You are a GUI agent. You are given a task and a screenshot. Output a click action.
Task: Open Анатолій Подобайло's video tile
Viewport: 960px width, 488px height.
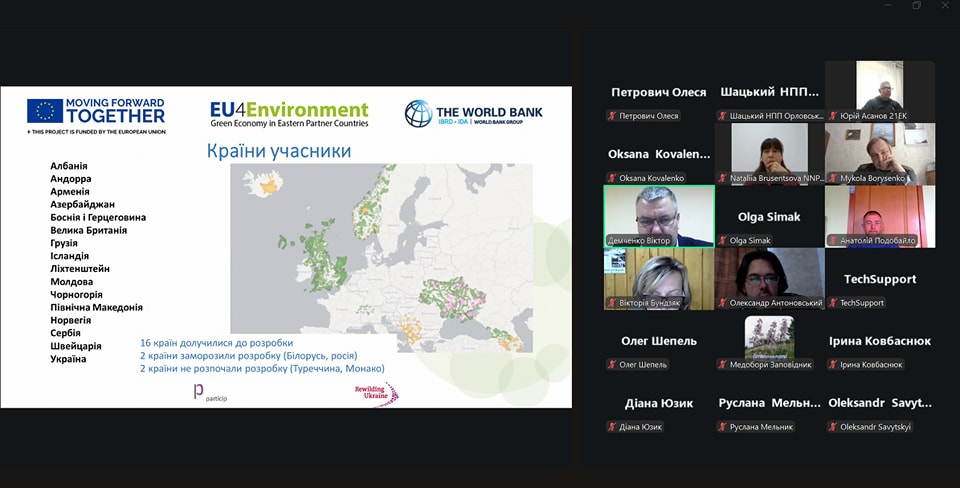click(x=880, y=212)
